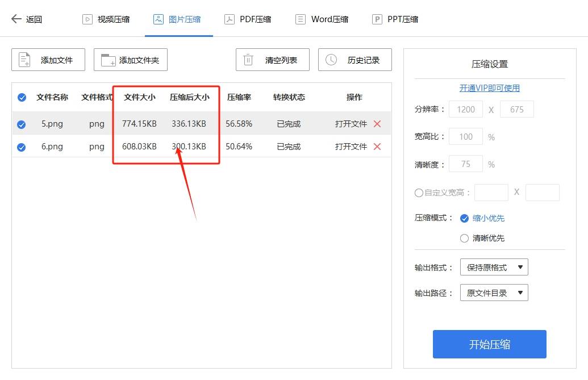Remove 5.png using its red X icon
The height and width of the screenshot is (380, 588).
pos(378,123)
